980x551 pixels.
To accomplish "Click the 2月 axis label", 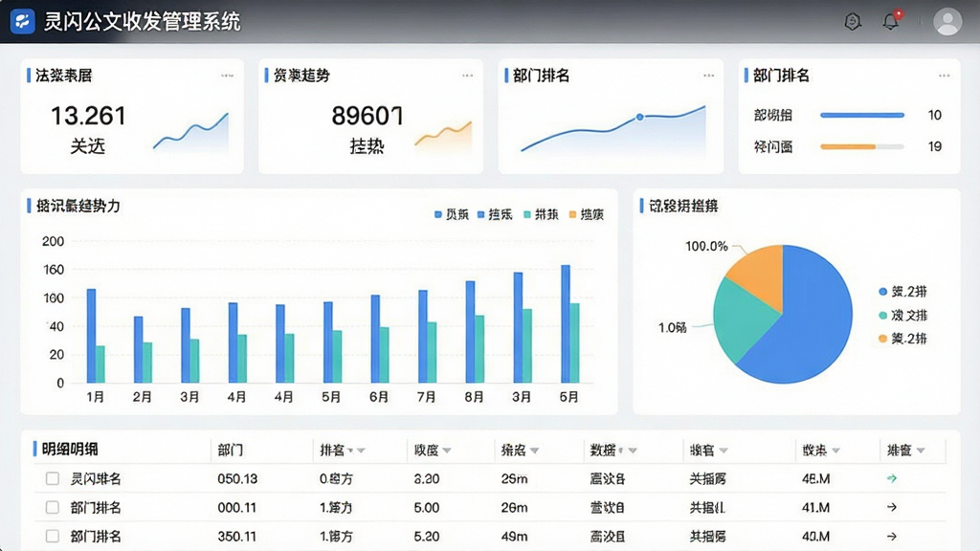I will [x=143, y=397].
